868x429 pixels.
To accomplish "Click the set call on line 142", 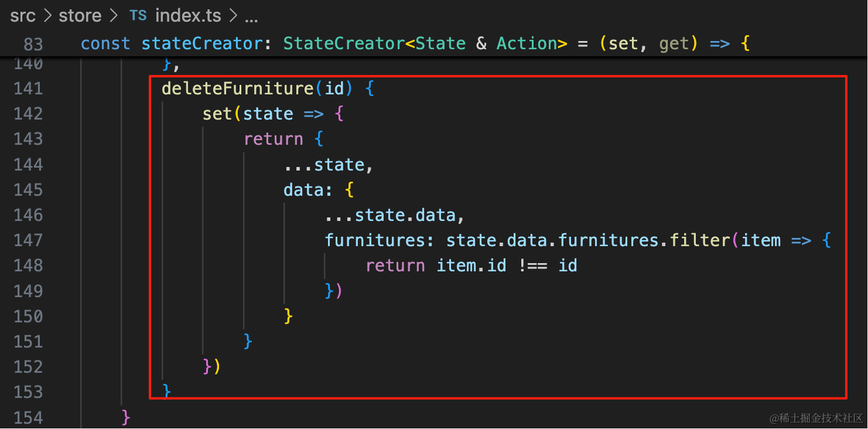I will pyautogui.click(x=217, y=114).
